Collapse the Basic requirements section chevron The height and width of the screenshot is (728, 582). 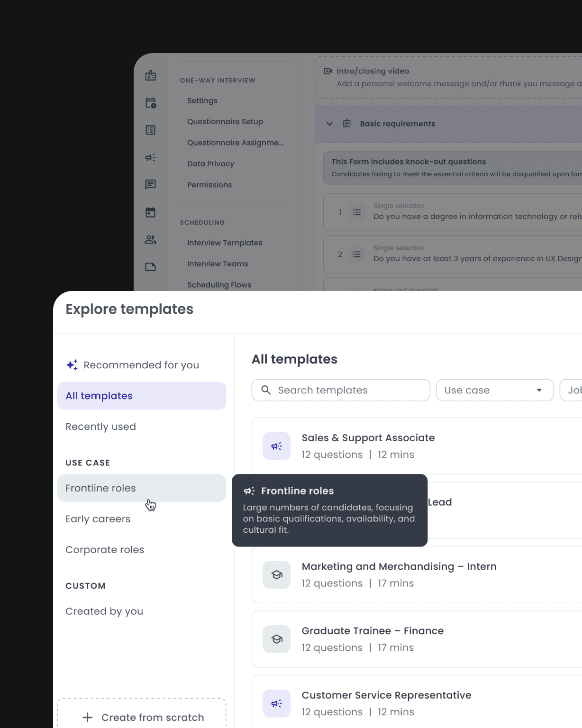coord(329,124)
